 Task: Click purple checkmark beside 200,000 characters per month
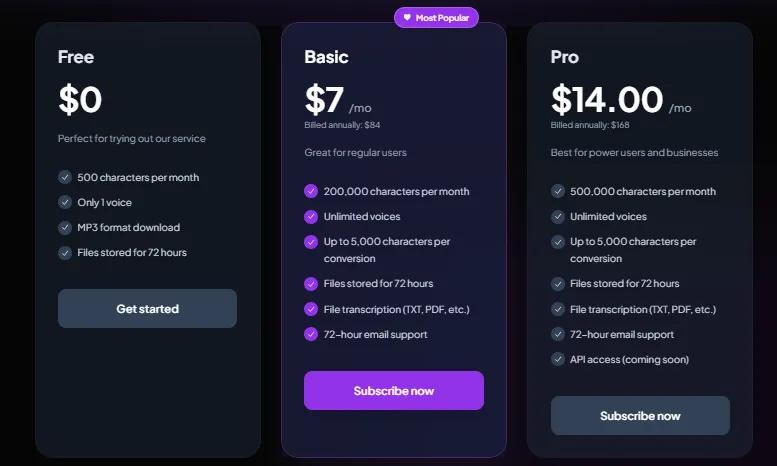pyautogui.click(x=311, y=192)
